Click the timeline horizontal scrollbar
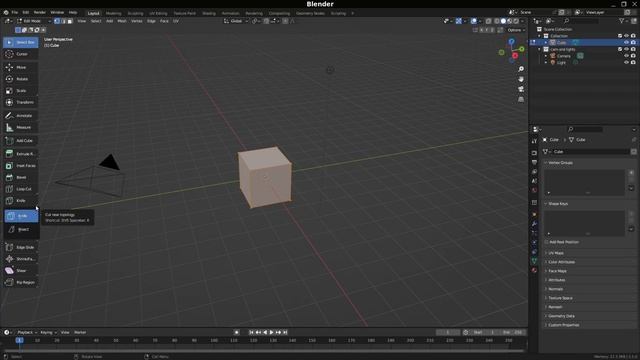The width and height of the screenshot is (640, 360). 264,351
